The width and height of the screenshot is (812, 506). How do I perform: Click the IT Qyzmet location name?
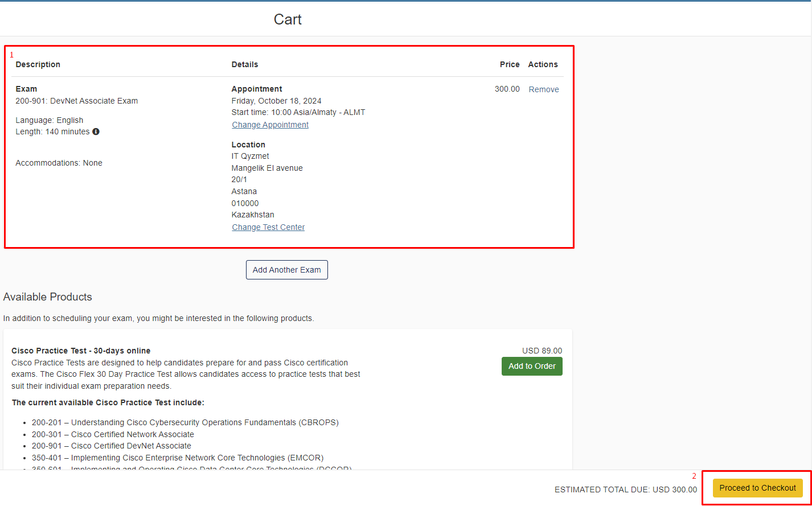pyautogui.click(x=251, y=156)
